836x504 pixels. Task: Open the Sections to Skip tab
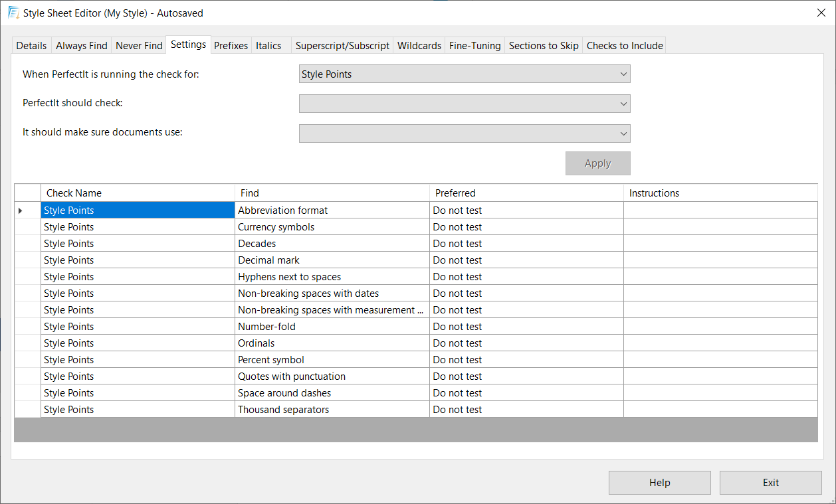pyautogui.click(x=544, y=46)
